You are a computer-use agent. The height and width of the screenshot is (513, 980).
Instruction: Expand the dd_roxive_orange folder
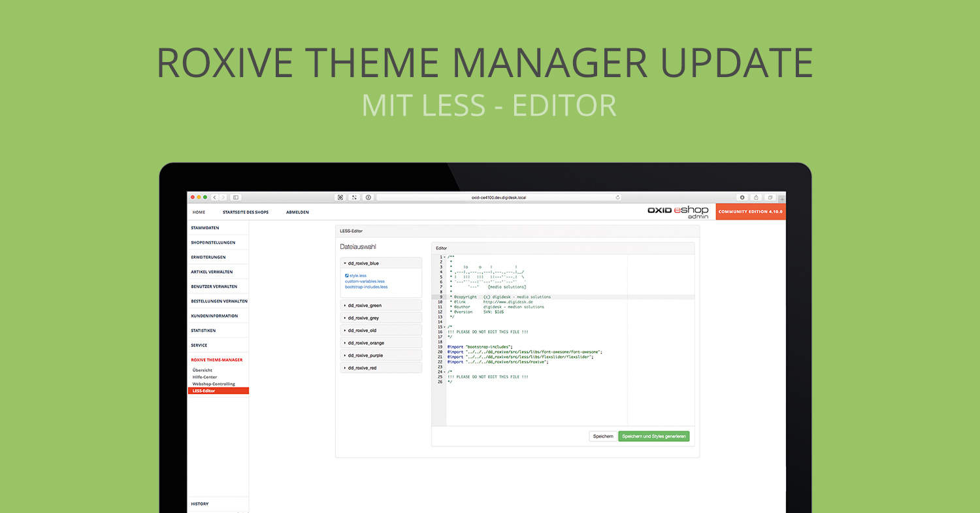(381, 342)
